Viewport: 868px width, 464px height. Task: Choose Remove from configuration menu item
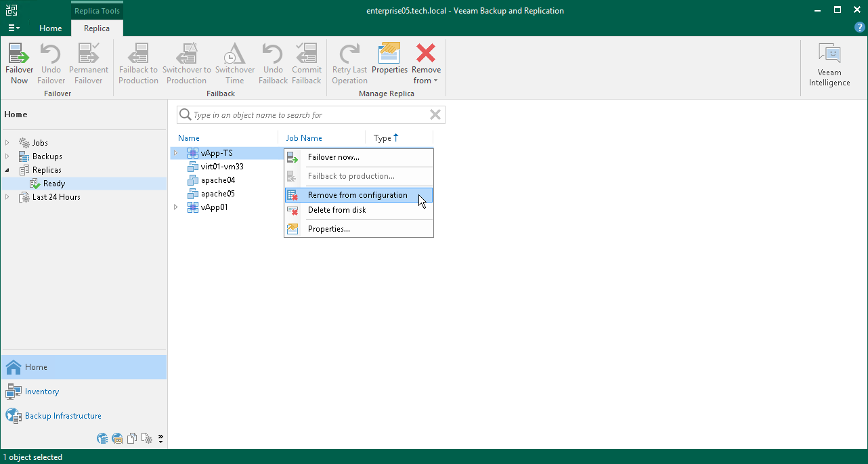point(359,195)
